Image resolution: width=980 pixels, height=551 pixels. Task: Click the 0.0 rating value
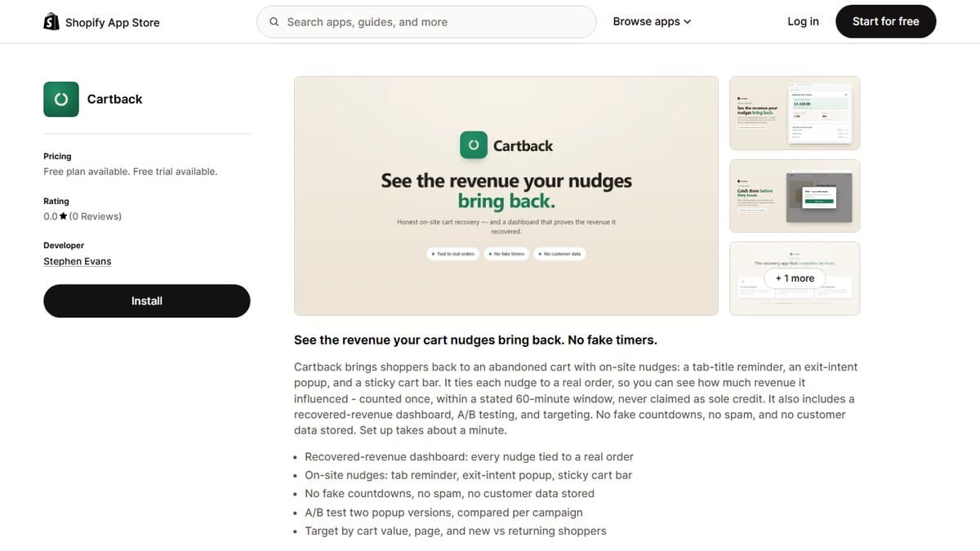click(51, 216)
